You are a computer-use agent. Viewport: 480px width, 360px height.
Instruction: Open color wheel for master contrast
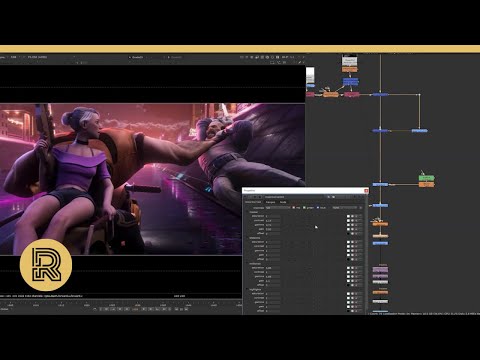pos(352,220)
